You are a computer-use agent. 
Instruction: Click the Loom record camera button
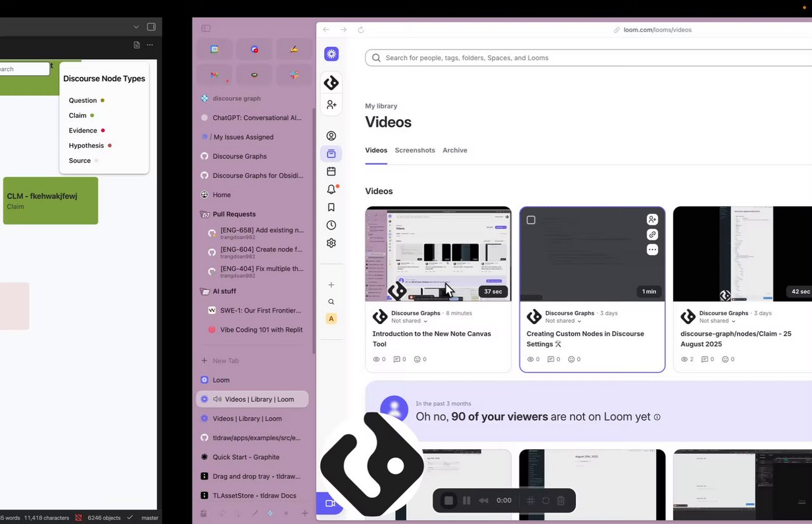pos(330,503)
